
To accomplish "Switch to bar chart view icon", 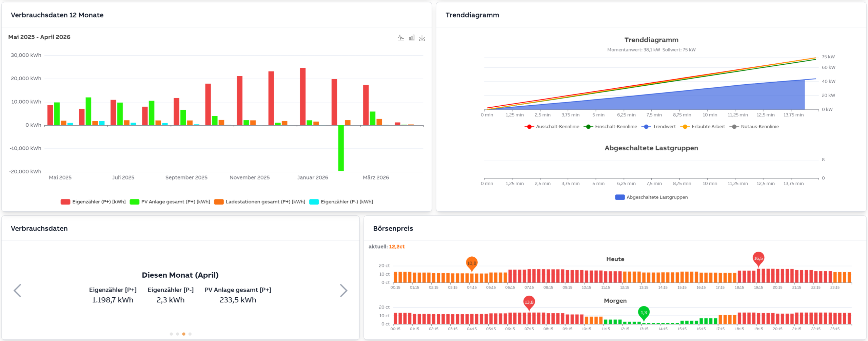I will [412, 38].
